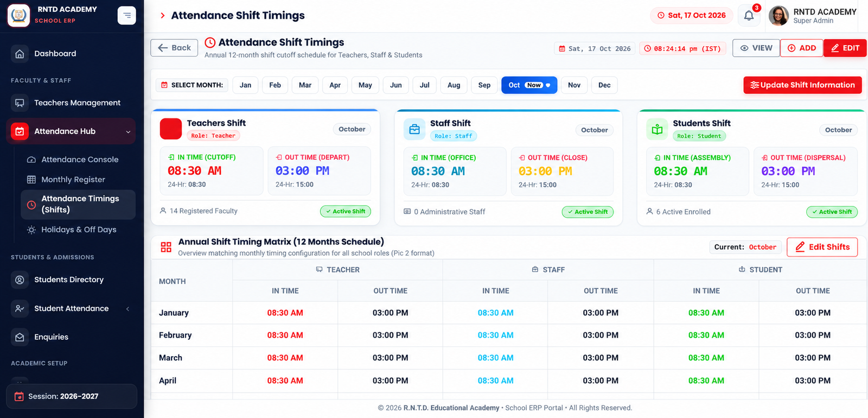Expand the breadcrumb chevron beside the page title
This screenshot has height=418, width=868.
click(162, 16)
